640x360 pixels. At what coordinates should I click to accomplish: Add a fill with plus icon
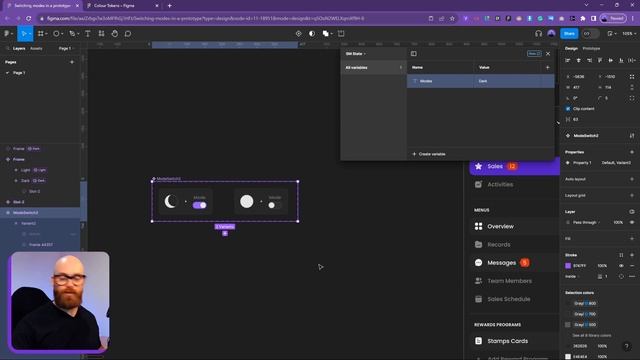click(632, 238)
